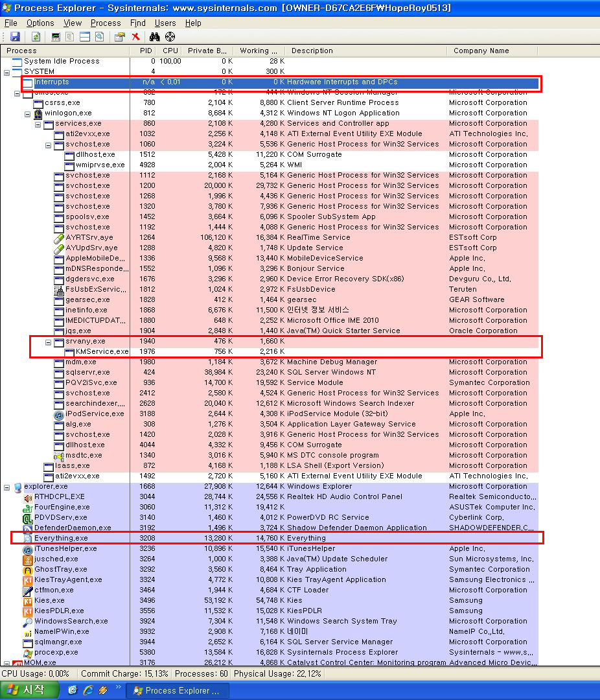The image size is (600, 700).
Task: Click the Internet Explorer quick launch icon
Action: tap(88, 690)
